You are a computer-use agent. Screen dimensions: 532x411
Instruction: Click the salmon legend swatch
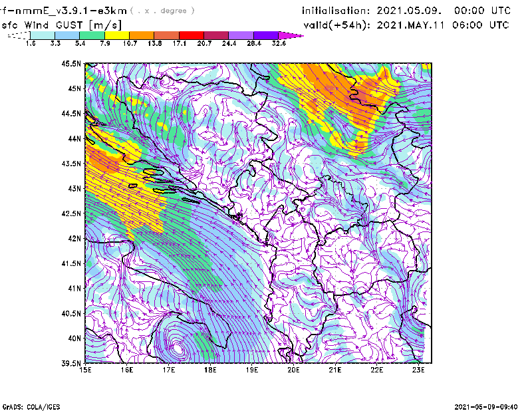click(167, 35)
